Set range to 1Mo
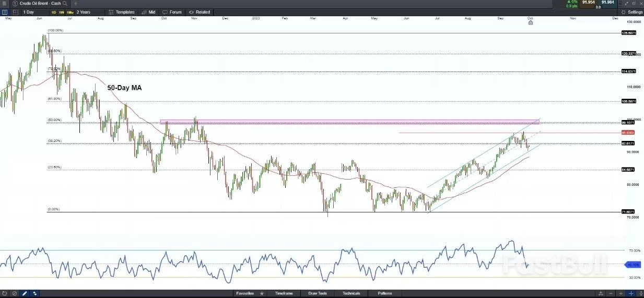This screenshot has height=298, width=644. click(x=69, y=12)
